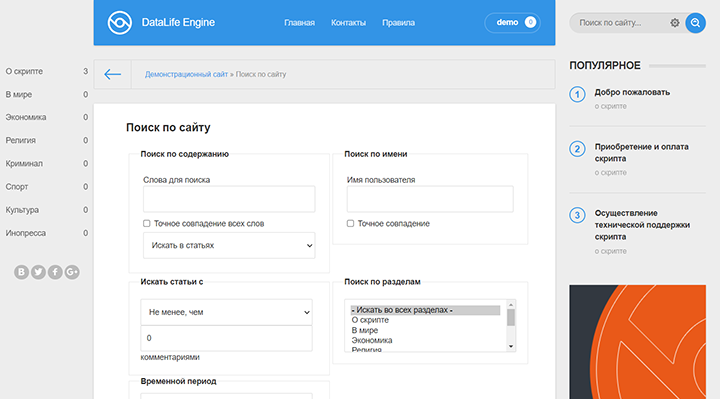720x399 pixels.
Task: Click the number 1 popular item badge
Action: click(x=577, y=95)
